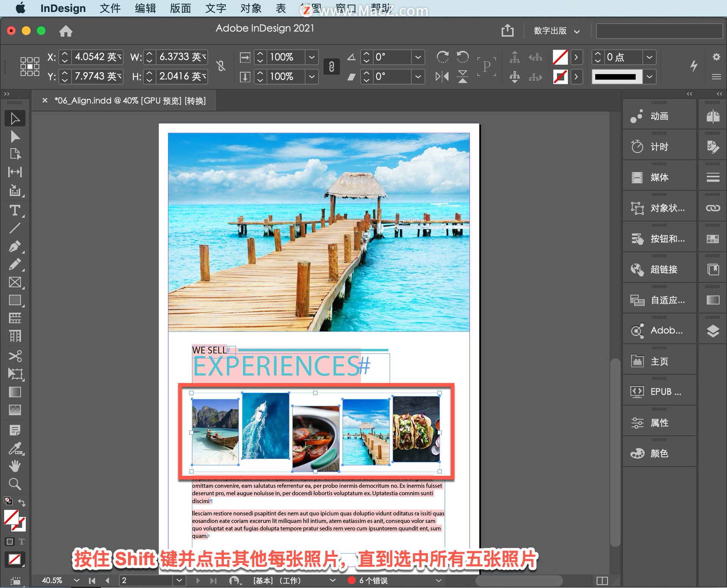The image size is (727, 588).
Task: Open the Apple menu
Action: (21, 8)
